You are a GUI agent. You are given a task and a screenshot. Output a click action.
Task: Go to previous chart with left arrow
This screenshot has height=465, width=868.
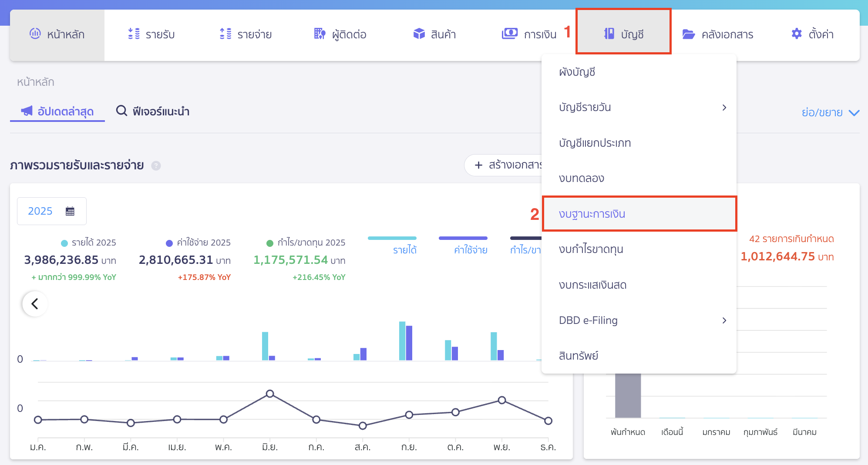coord(35,303)
